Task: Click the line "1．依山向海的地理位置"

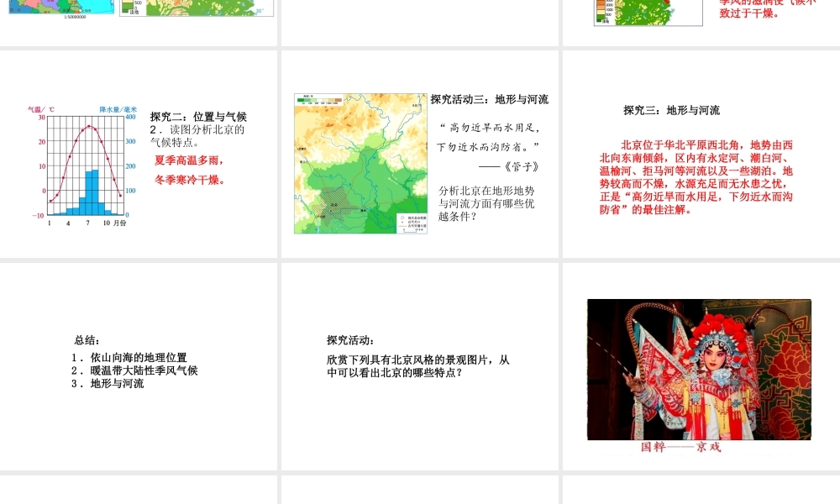Action: point(129,357)
